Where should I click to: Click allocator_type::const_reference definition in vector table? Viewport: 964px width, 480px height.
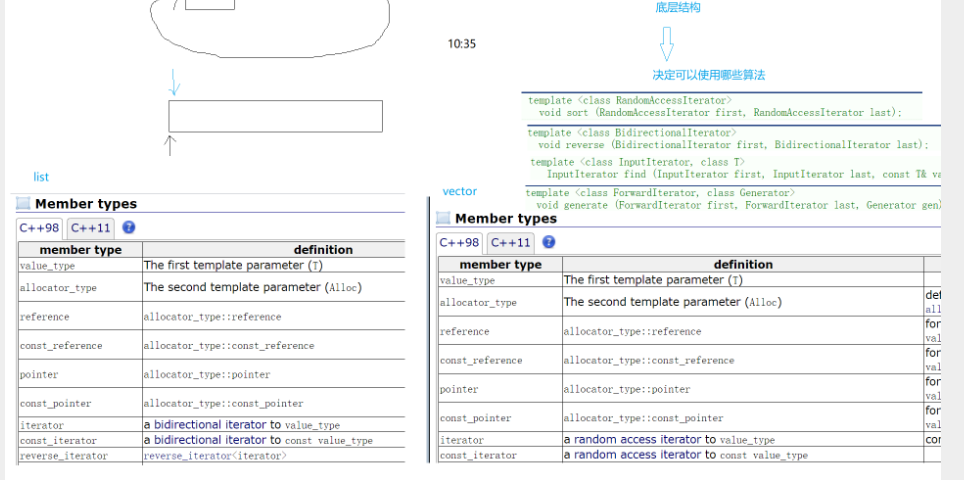tap(649, 360)
